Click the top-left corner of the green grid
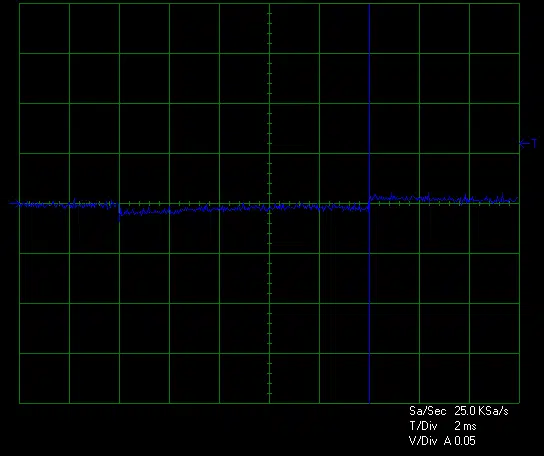 19,4
